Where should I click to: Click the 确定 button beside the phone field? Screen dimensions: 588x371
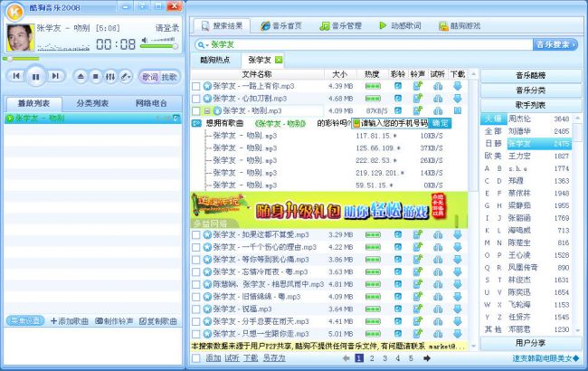tap(440, 123)
